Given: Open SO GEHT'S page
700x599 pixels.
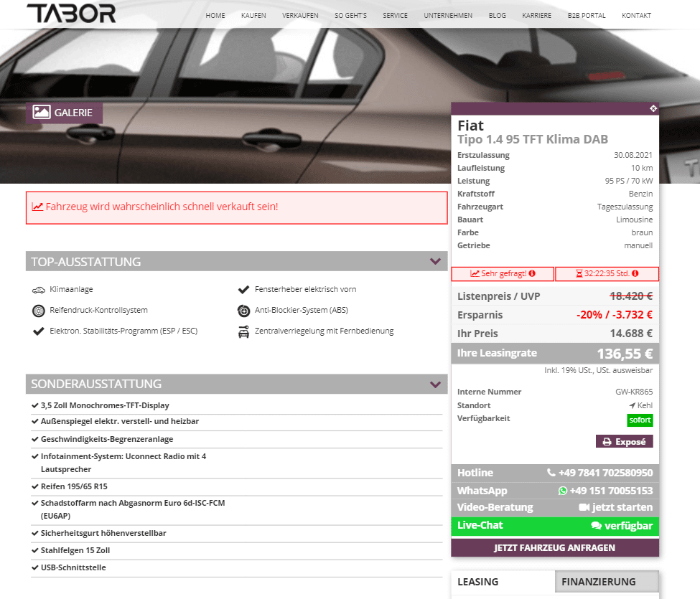Looking at the screenshot, I should [351, 16].
